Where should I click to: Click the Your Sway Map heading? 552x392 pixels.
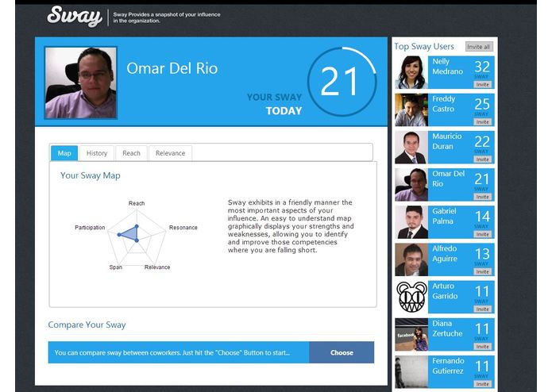point(90,175)
